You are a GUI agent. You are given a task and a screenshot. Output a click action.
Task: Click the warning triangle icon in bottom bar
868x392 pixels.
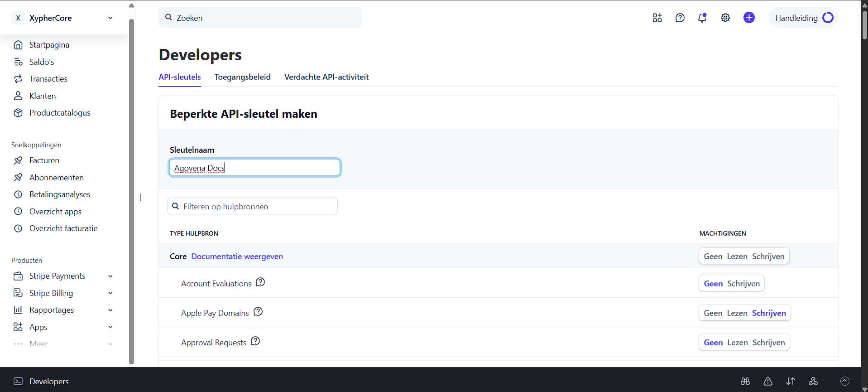pyautogui.click(x=768, y=381)
